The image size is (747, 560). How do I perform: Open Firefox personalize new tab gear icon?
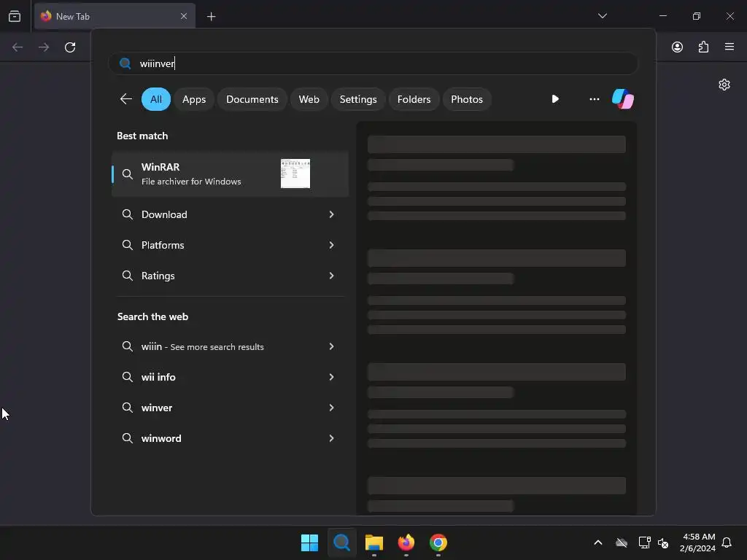pos(724,85)
